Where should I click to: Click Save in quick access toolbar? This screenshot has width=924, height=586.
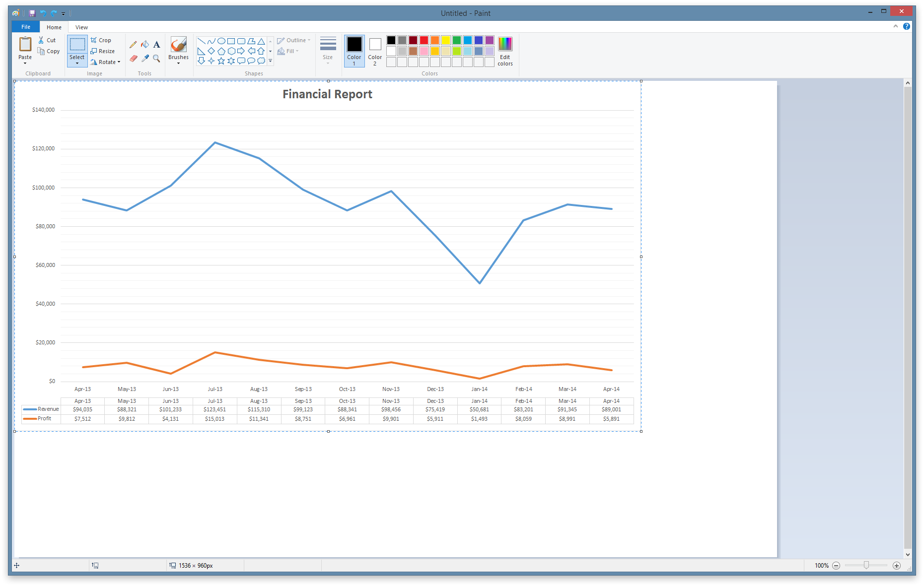(x=32, y=13)
